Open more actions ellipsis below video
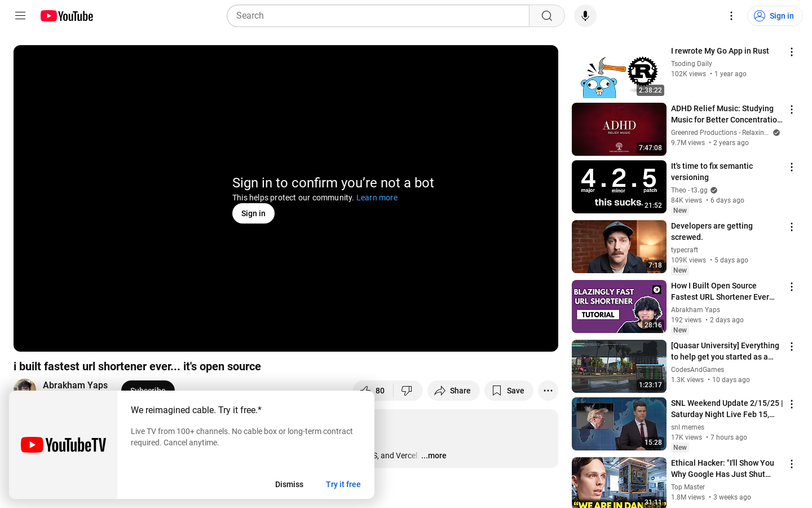This screenshot has height=508, width=812. pyautogui.click(x=548, y=391)
